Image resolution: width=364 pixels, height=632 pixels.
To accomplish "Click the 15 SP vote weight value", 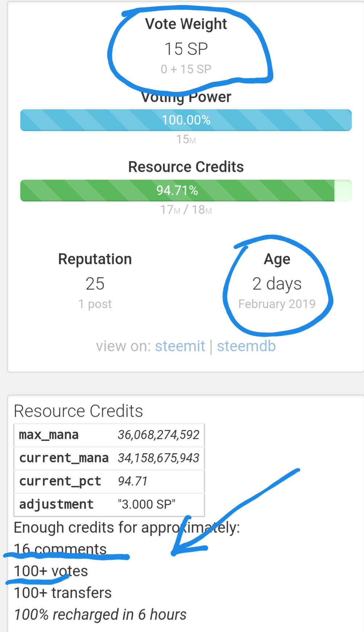I will coord(186,49).
